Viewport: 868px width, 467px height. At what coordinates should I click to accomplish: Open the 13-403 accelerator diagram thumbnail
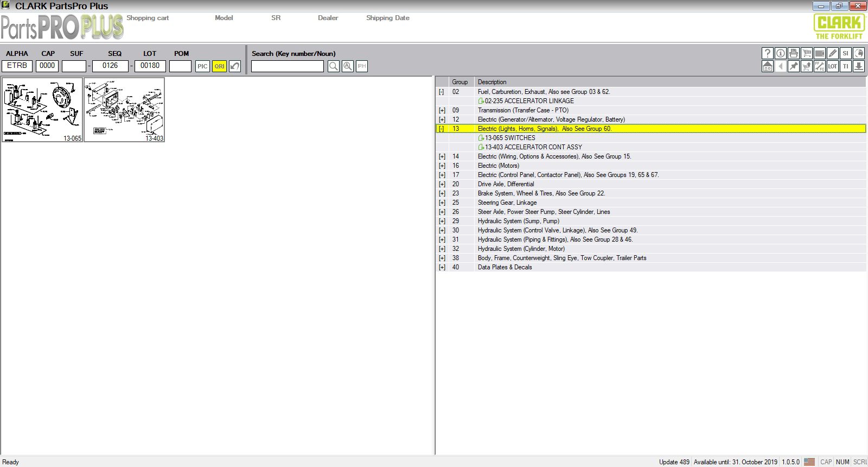124,110
